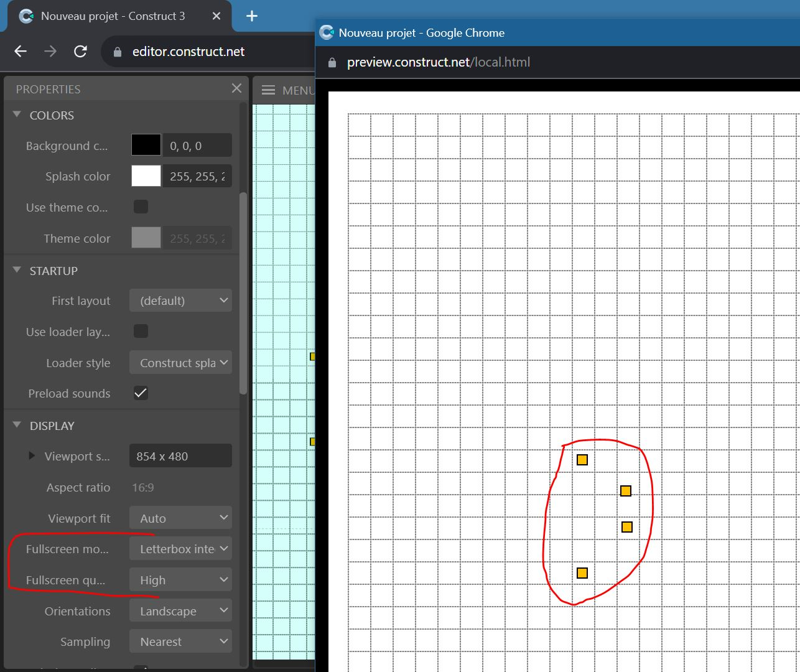Open the Fullscreen quality dropdown

click(x=180, y=580)
